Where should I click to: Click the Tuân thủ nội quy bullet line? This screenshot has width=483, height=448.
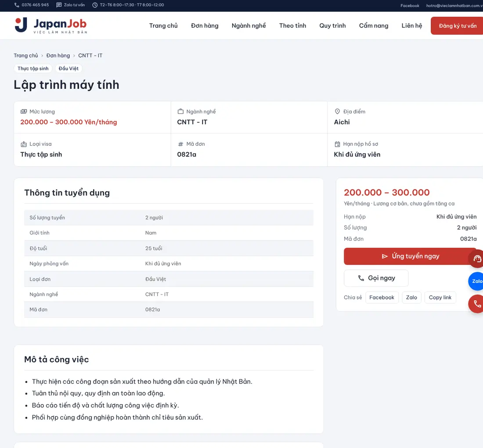(x=98, y=393)
